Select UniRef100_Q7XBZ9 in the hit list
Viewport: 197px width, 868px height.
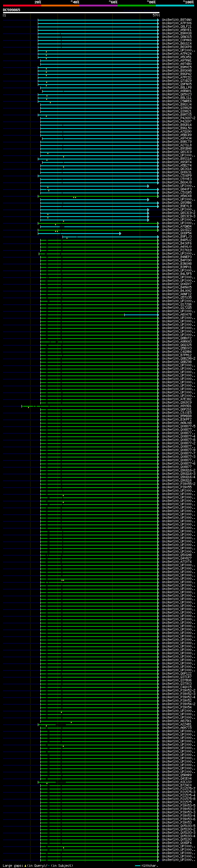click(177, 81)
